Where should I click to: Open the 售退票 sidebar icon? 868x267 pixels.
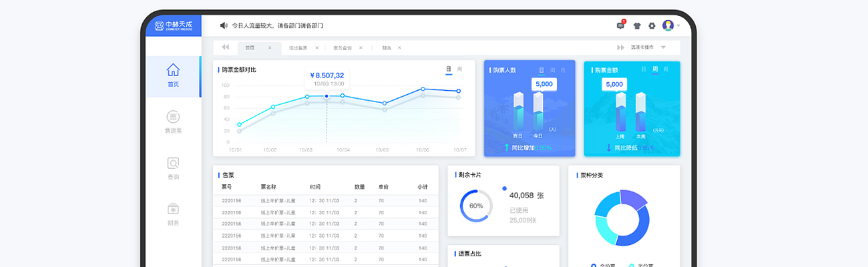click(x=173, y=117)
